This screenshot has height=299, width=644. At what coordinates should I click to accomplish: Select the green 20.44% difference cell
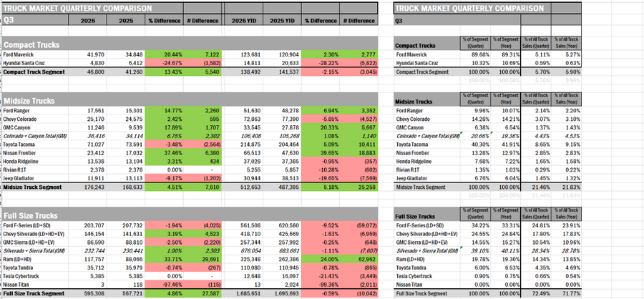(164, 54)
